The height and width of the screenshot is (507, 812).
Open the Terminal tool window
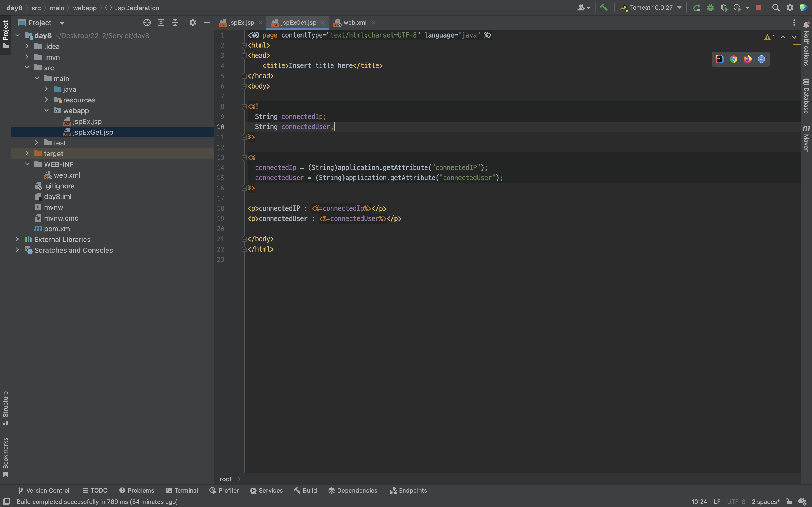182,490
